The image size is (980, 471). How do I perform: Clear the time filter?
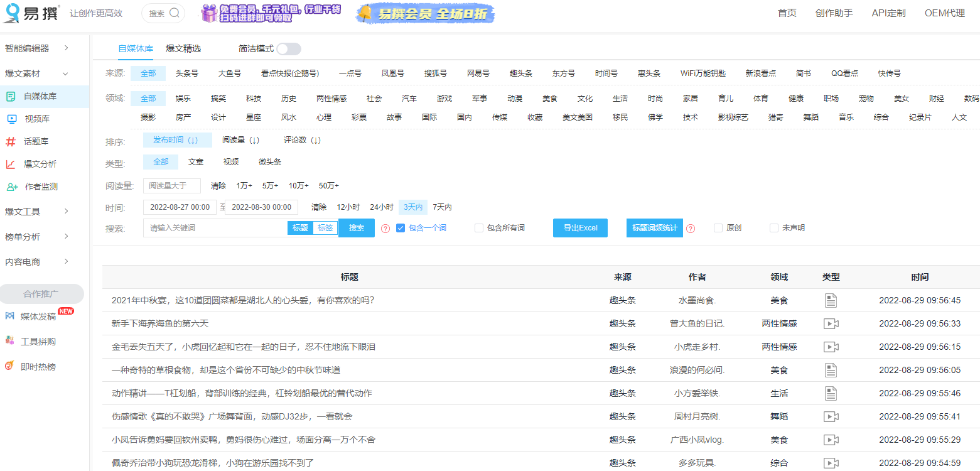pyautogui.click(x=319, y=207)
